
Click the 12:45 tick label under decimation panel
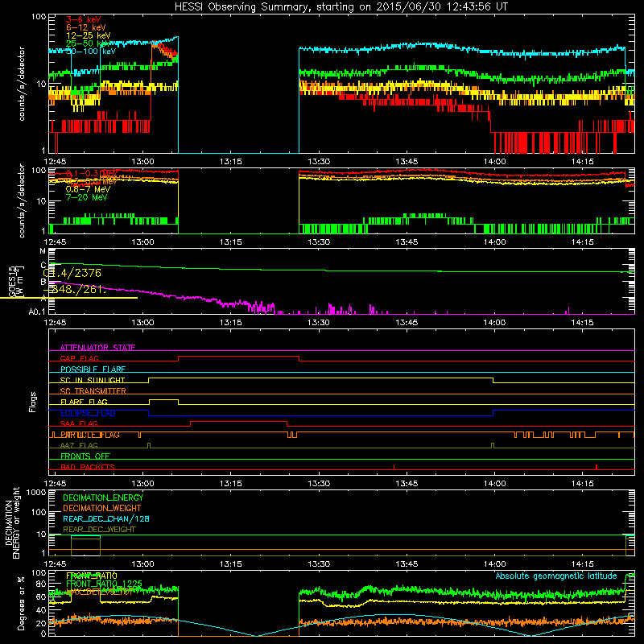click(x=55, y=564)
